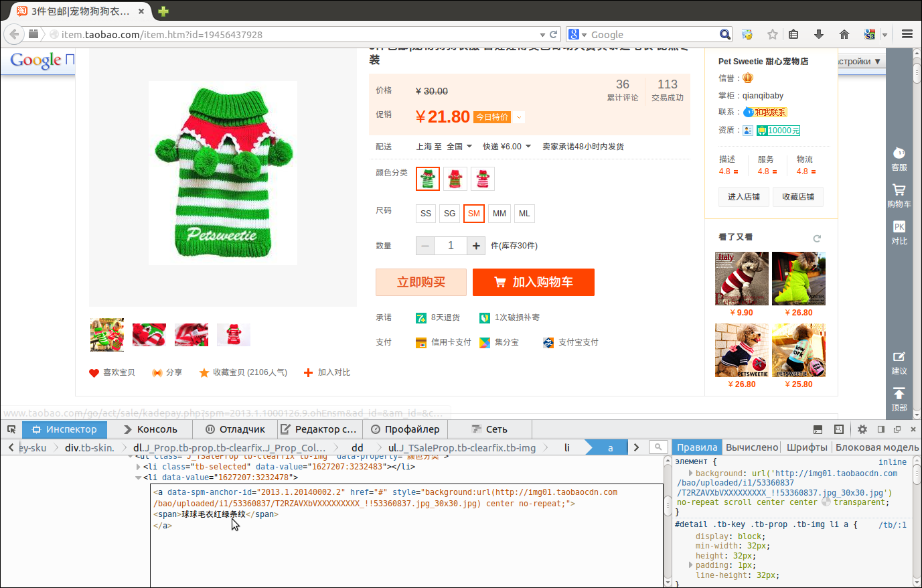Click the search magnifier icon in the Google box
The height and width of the screenshot is (588, 922).
725,34
